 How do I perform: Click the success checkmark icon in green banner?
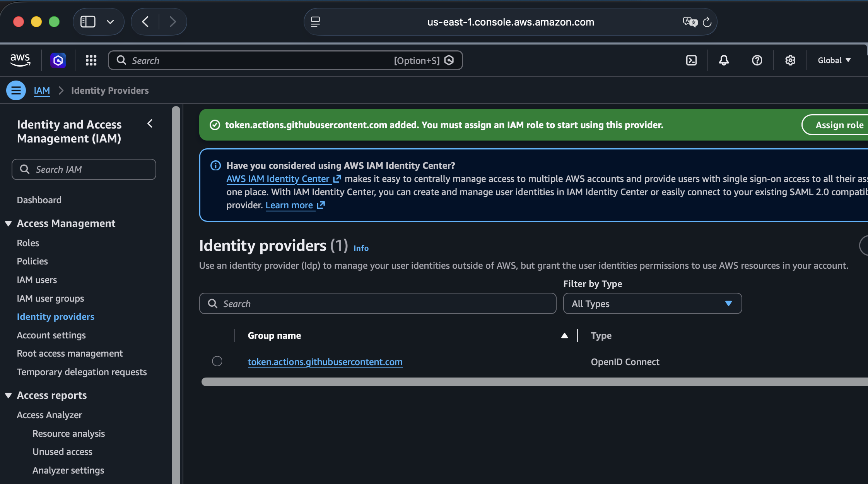pyautogui.click(x=215, y=125)
